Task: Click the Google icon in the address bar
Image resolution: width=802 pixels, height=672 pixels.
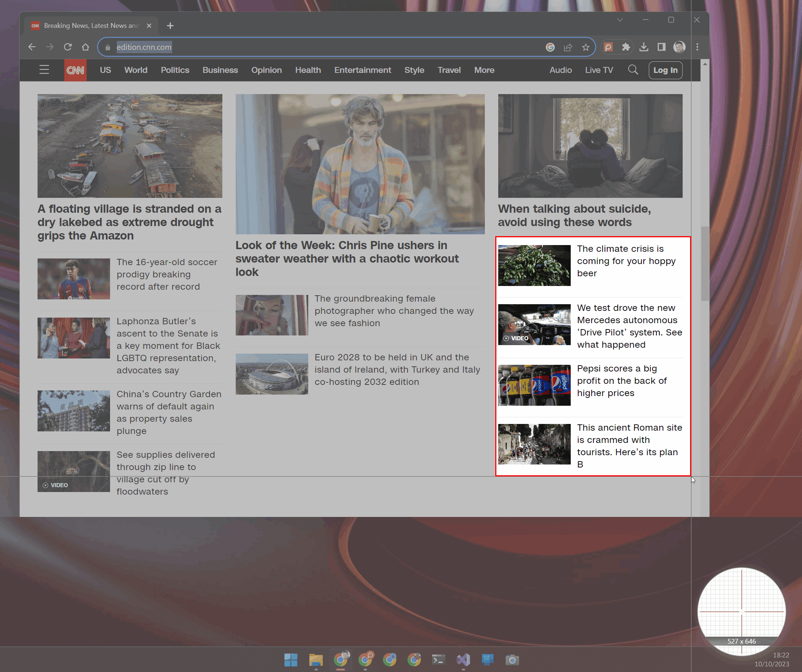Action: [550, 47]
